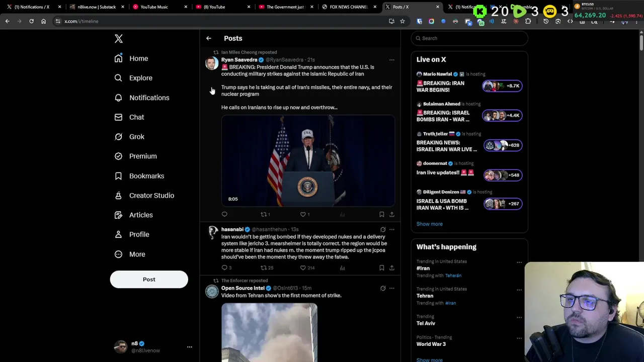This screenshot has width=644, height=362.
Task: Reply to Ryan Saavedra's post
Action: (224, 214)
